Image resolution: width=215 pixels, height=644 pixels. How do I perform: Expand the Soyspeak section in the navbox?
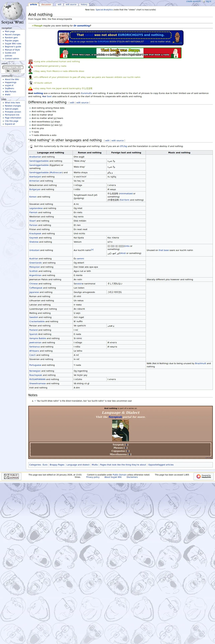coord(126,445)
